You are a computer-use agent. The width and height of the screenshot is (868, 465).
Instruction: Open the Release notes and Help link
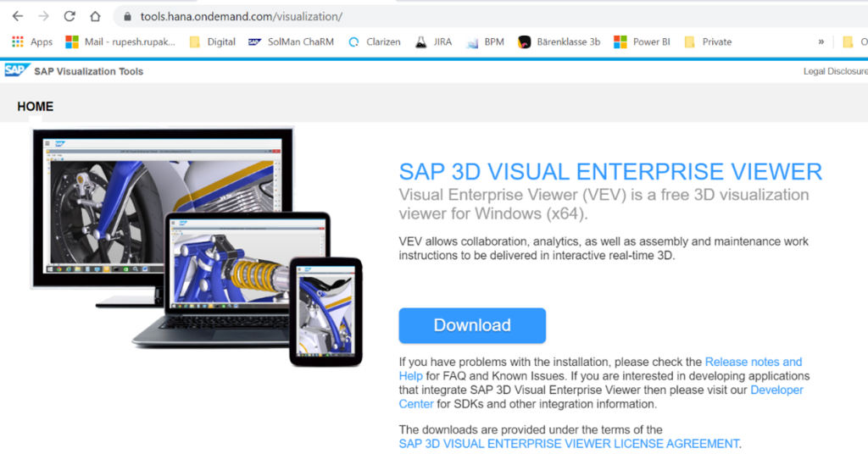click(x=753, y=362)
